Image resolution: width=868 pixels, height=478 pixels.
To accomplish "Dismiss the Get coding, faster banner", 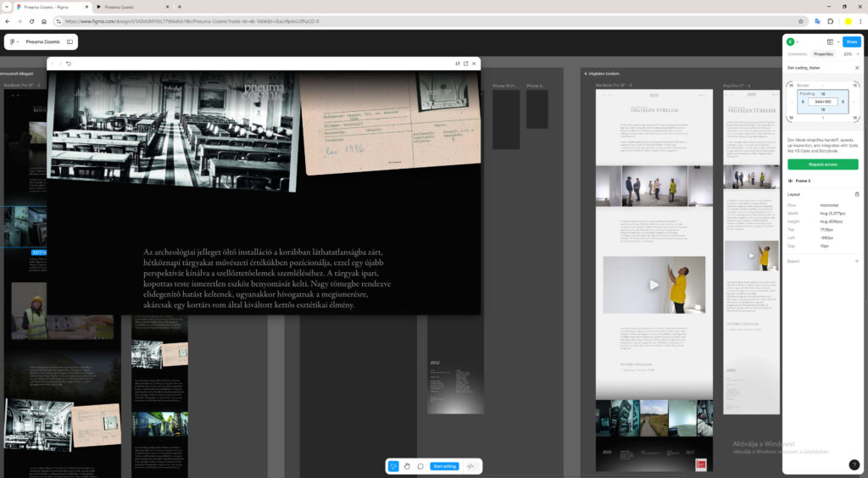I will click(x=856, y=68).
